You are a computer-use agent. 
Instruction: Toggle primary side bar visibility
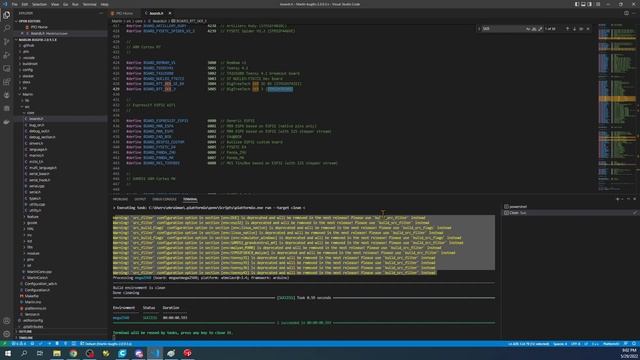577,4
